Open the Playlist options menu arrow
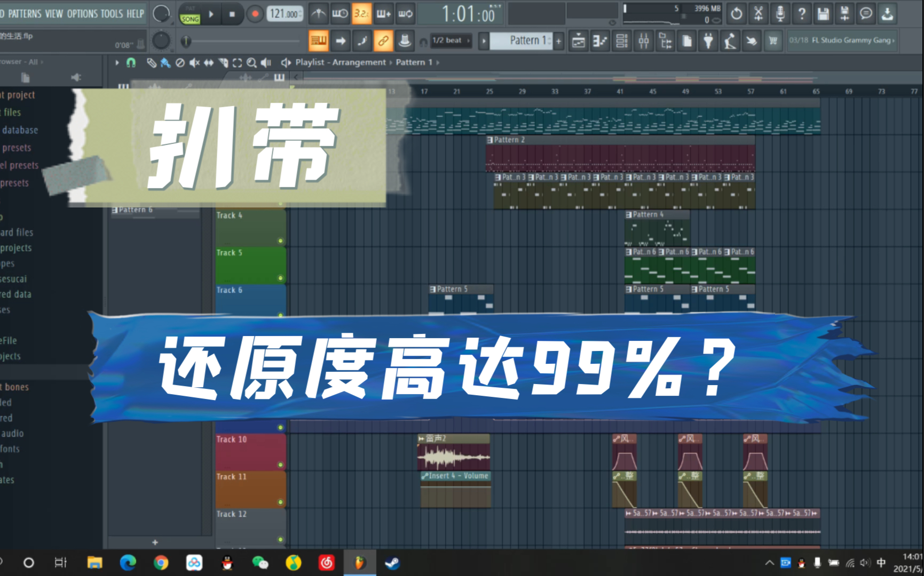 [x=117, y=63]
